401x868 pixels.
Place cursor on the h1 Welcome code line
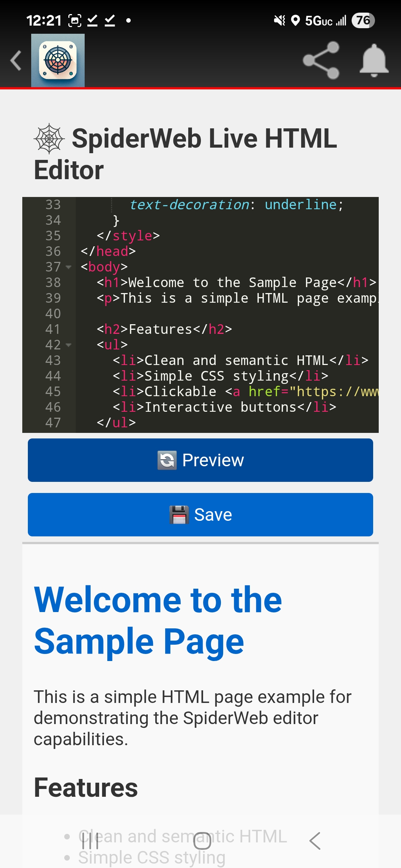coord(236,283)
